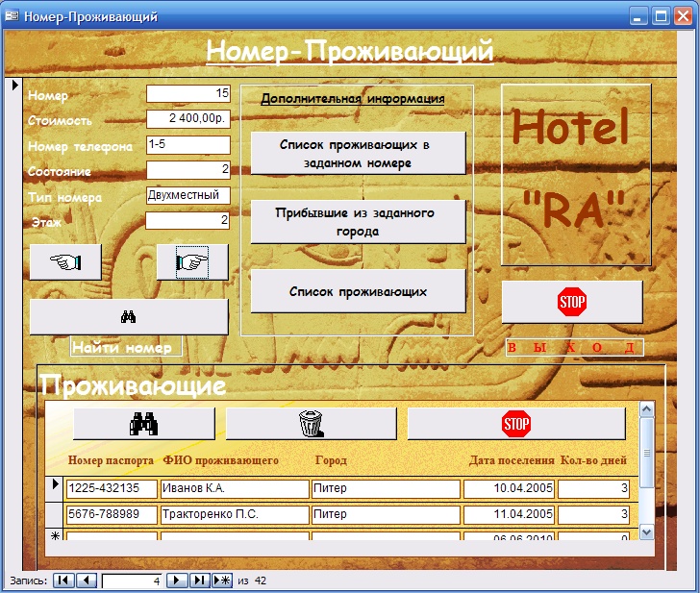Click the Список проживающих button

358,291
